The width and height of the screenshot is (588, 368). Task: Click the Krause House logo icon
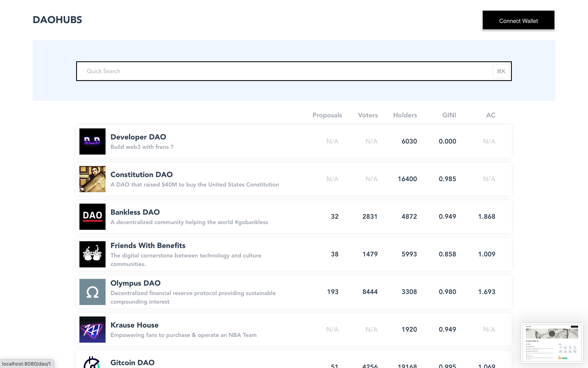coord(92,330)
